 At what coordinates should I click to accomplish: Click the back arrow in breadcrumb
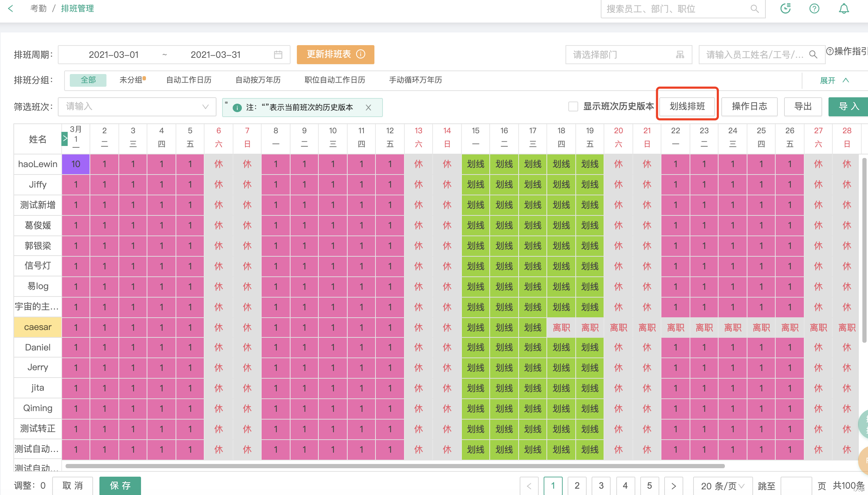click(x=11, y=8)
